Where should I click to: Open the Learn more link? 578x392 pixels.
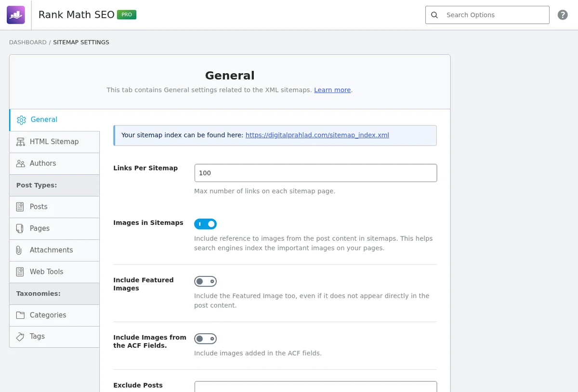click(332, 90)
